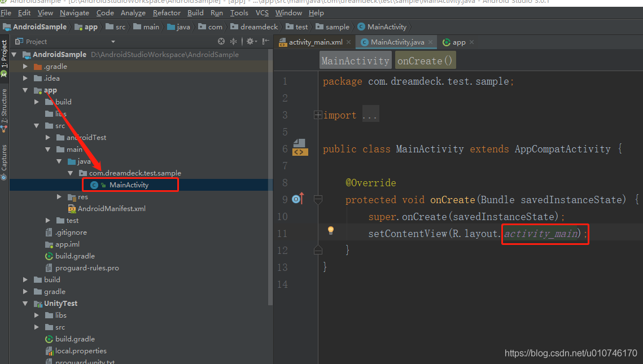This screenshot has height=364, width=643.
Task: Click line number 13 in editor gutter
Action: coord(282,267)
